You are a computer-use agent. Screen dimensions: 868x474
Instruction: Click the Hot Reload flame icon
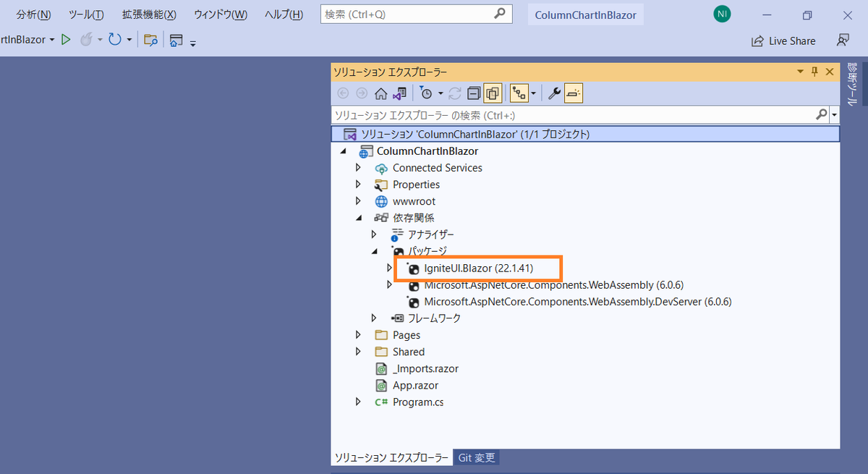pos(86,40)
